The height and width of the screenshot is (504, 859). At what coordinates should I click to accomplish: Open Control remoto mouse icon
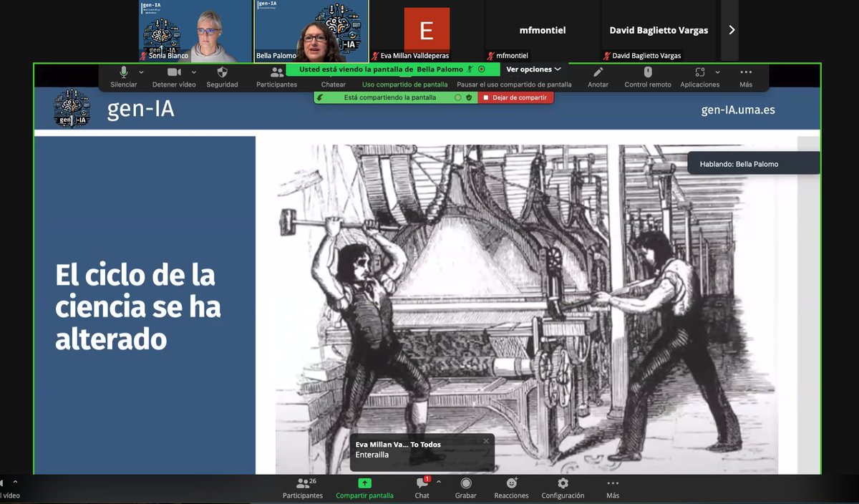[648, 77]
